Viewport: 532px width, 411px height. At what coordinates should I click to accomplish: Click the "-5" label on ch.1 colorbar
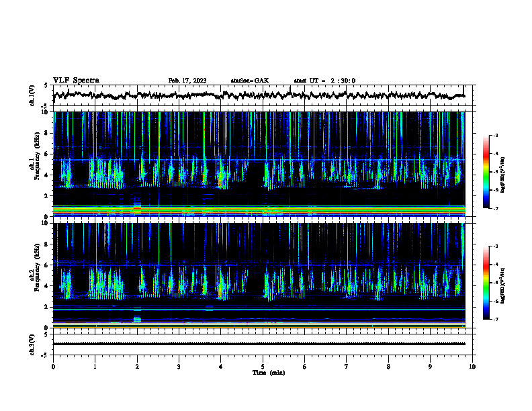(x=496, y=172)
